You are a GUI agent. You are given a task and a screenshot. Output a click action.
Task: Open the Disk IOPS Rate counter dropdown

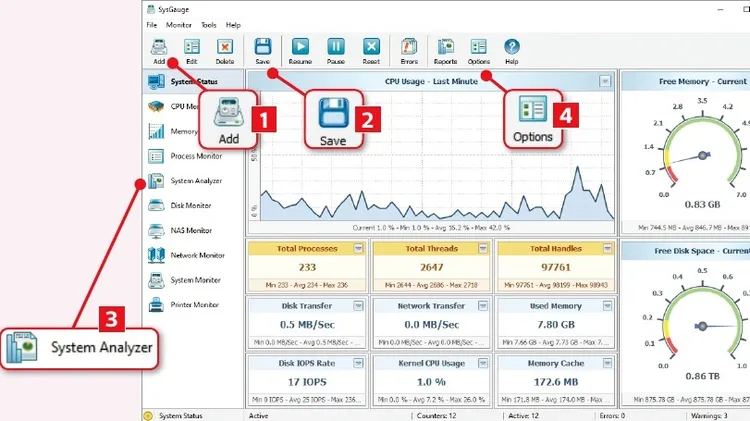[x=358, y=363]
